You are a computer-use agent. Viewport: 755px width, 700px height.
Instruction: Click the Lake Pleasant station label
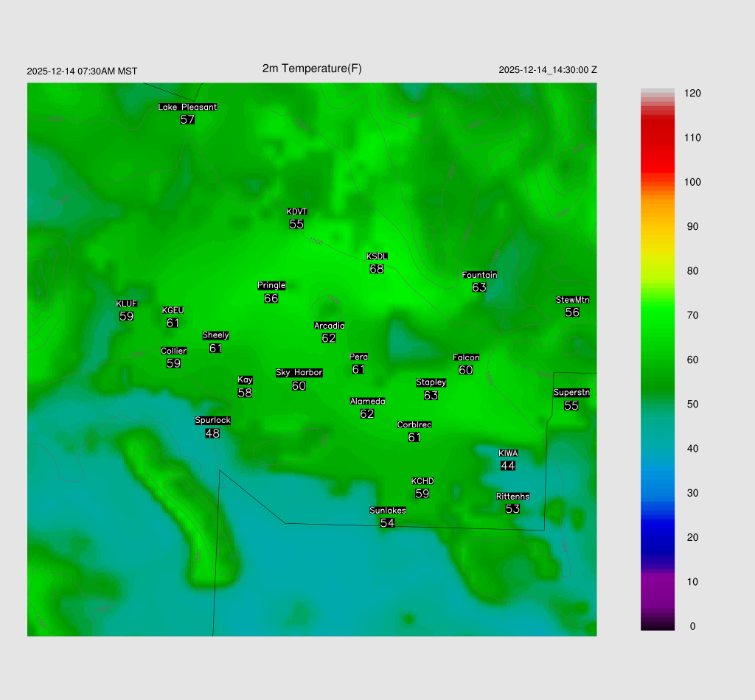click(187, 107)
